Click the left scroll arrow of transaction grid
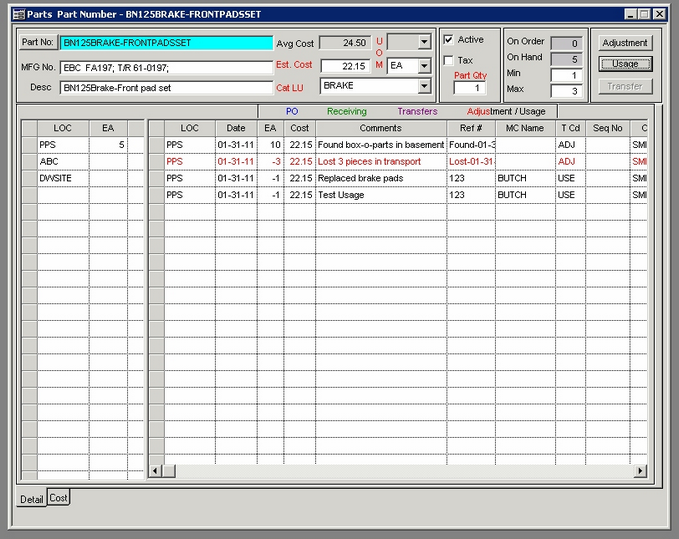The height and width of the screenshot is (539, 679). tap(155, 471)
